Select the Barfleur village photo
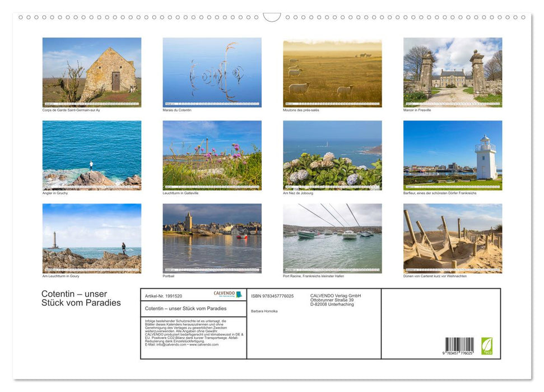The width and height of the screenshot is (544, 392). 453,155
